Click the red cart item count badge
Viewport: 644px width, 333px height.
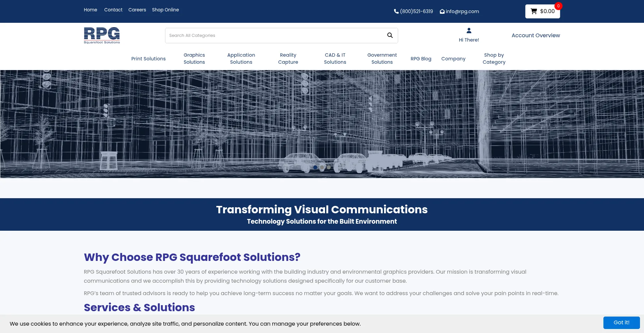point(558,6)
